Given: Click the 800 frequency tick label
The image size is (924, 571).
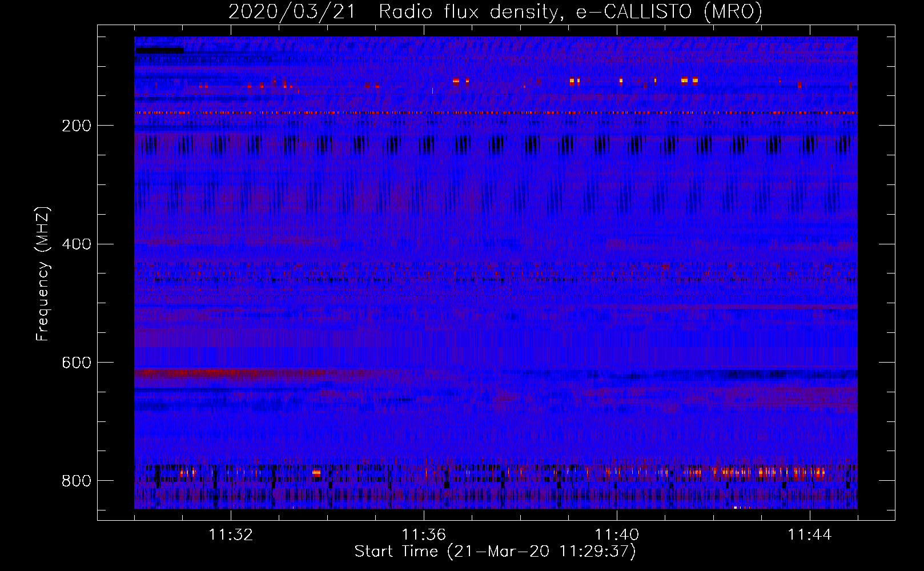Looking at the screenshot, I should click(x=77, y=481).
